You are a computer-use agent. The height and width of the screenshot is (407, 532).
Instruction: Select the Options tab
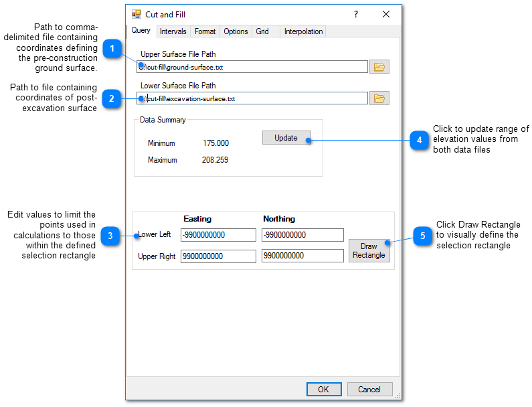tap(236, 31)
